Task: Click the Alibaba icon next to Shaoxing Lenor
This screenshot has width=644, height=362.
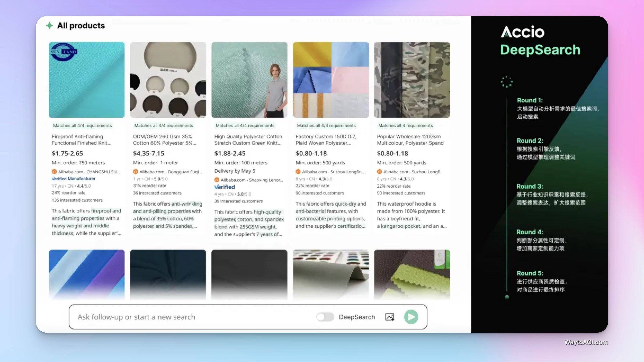Action: [x=217, y=180]
